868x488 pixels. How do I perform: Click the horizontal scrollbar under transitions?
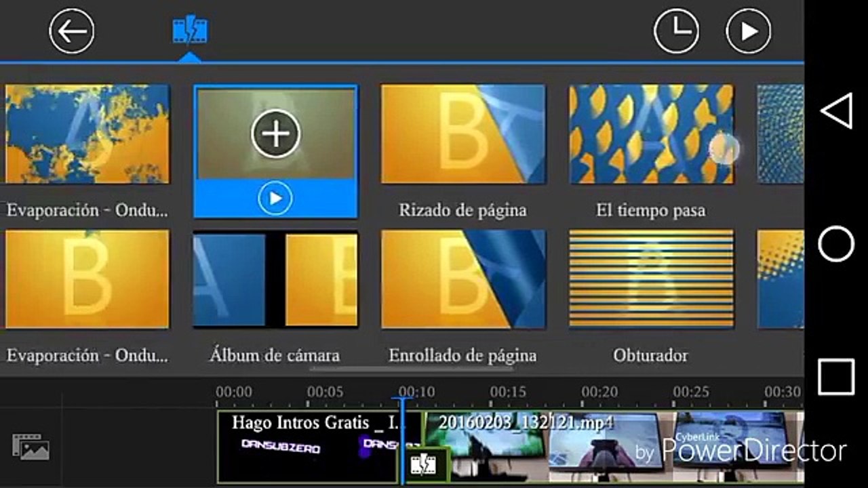pos(411,369)
